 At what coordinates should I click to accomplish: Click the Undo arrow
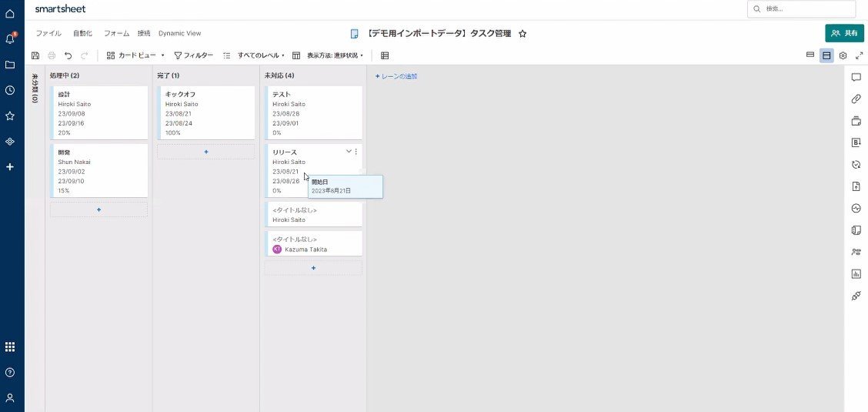[68, 55]
